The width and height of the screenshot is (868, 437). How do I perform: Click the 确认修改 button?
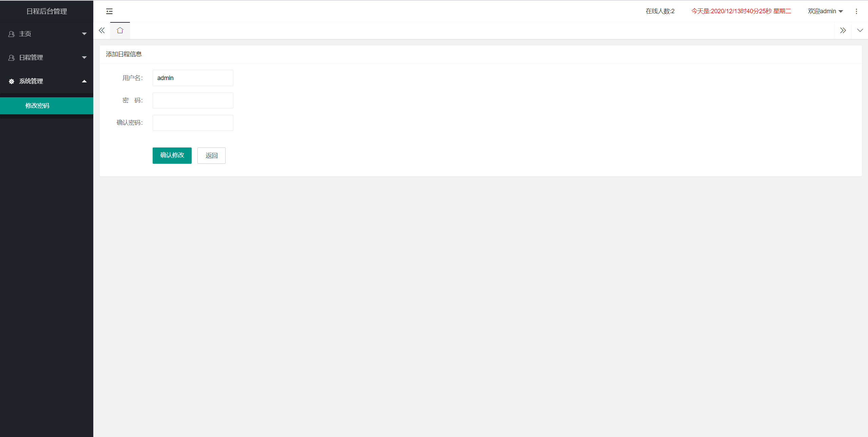point(172,155)
